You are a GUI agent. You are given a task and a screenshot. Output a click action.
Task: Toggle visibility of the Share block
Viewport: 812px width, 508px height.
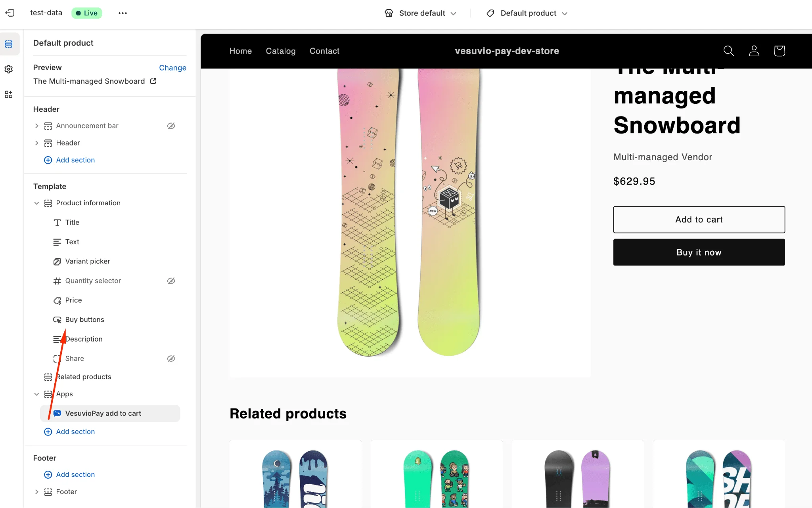point(171,359)
